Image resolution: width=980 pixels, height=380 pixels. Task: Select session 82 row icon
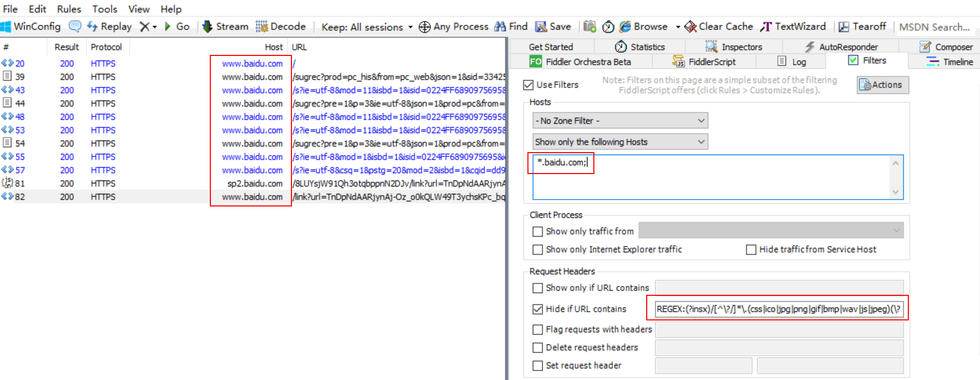[x=7, y=197]
